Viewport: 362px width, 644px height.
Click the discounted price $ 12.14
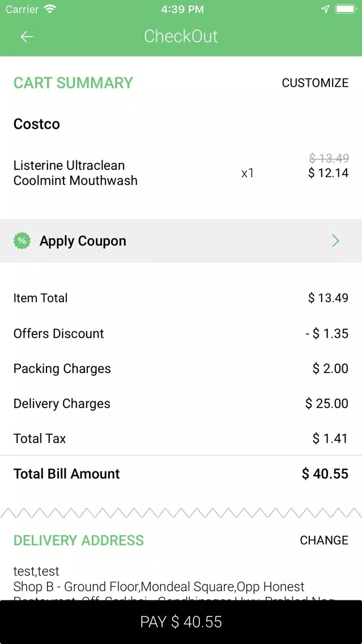point(328,173)
